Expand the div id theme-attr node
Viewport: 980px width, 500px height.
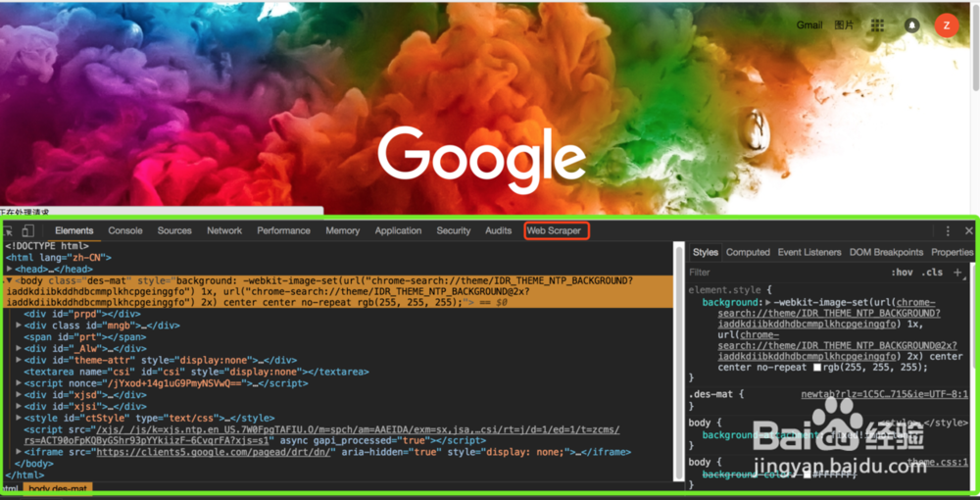19,360
